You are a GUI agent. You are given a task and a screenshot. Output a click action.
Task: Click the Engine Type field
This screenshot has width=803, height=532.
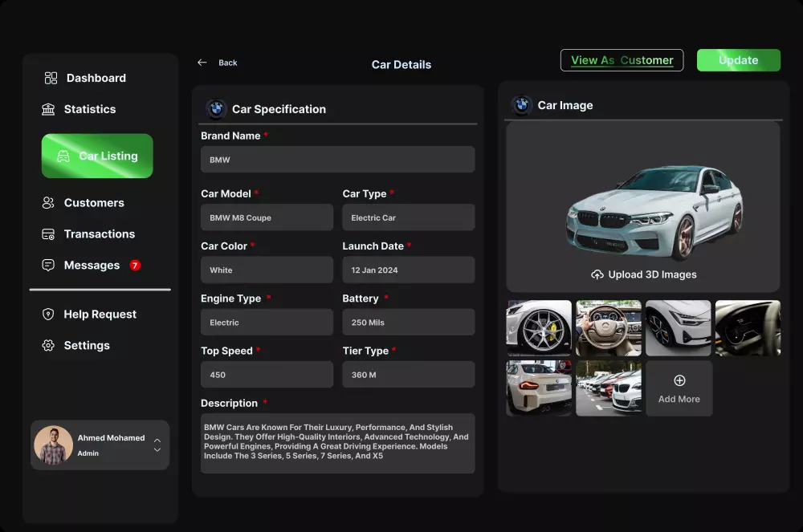[x=267, y=323]
